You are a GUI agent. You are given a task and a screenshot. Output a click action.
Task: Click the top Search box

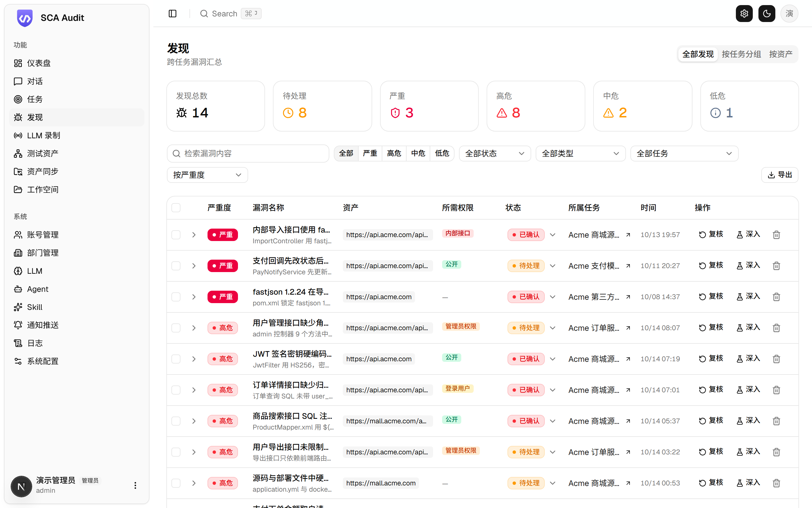pyautogui.click(x=231, y=14)
